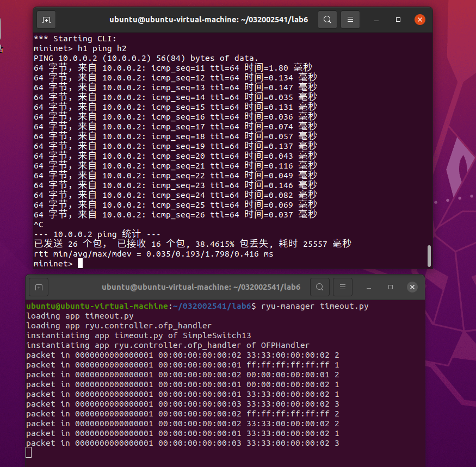
Task: Click '*** Starting CLI:' line
Action: pyautogui.click(x=75, y=39)
